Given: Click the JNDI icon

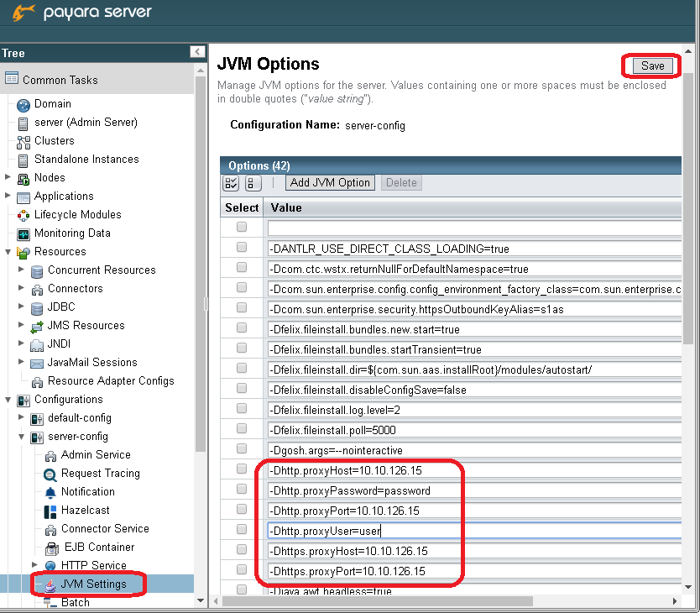Looking at the screenshot, I should pyautogui.click(x=37, y=345).
